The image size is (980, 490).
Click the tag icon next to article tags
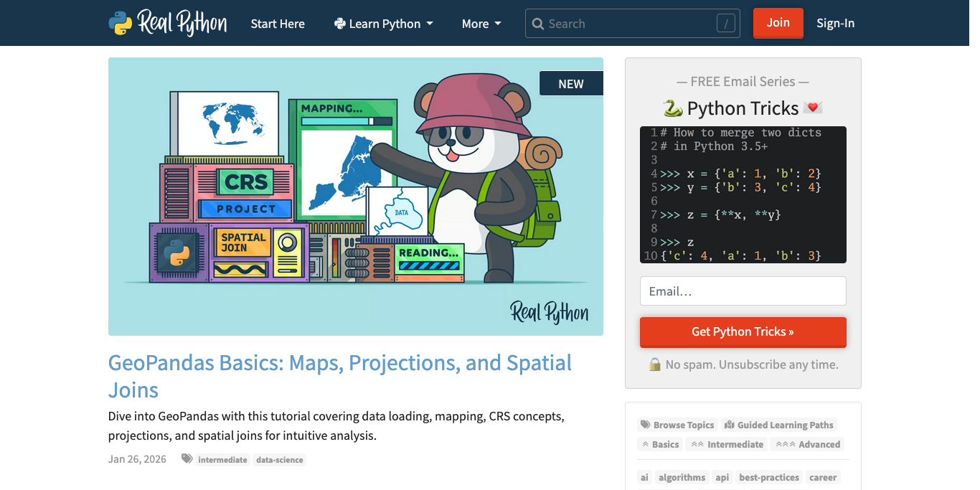point(186,458)
